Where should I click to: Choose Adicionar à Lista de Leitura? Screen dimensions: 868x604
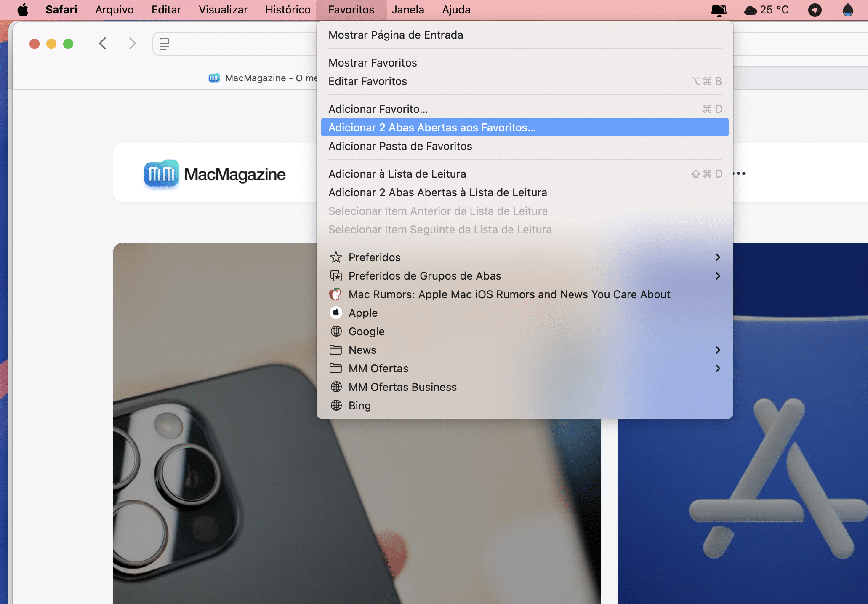525,174
